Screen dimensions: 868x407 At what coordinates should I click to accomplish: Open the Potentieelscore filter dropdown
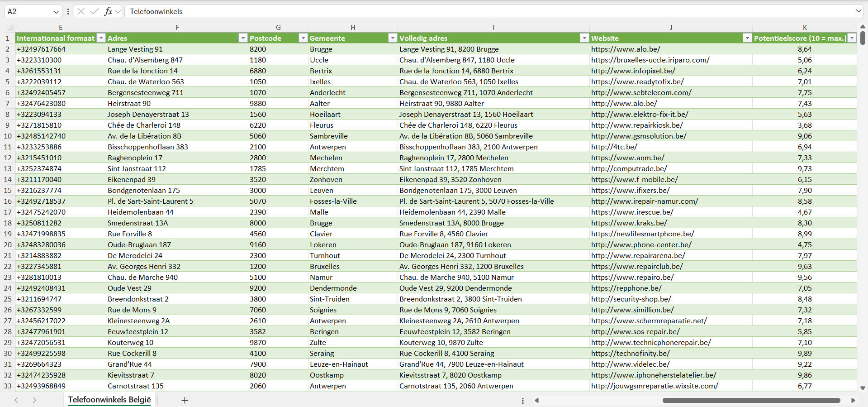point(852,38)
